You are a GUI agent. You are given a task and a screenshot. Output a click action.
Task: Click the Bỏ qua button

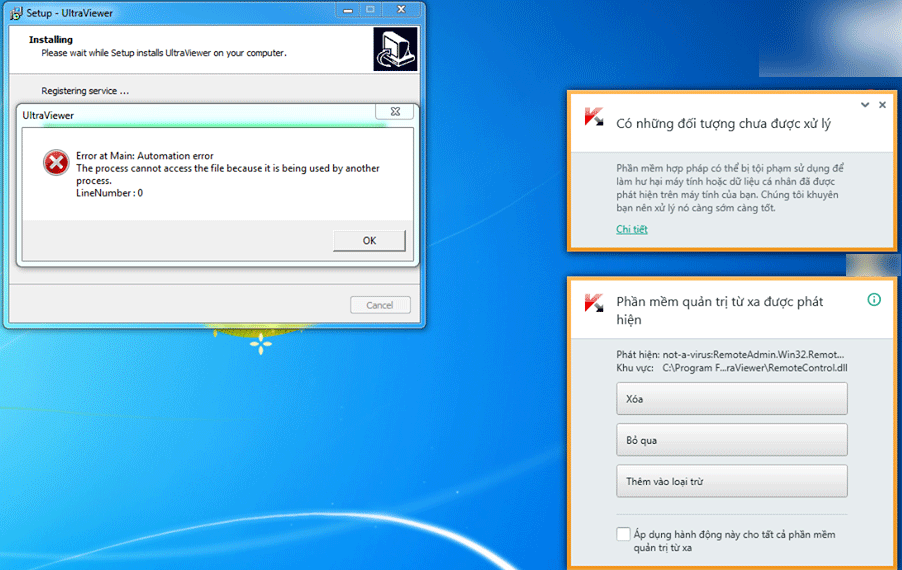click(x=732, y=440)
